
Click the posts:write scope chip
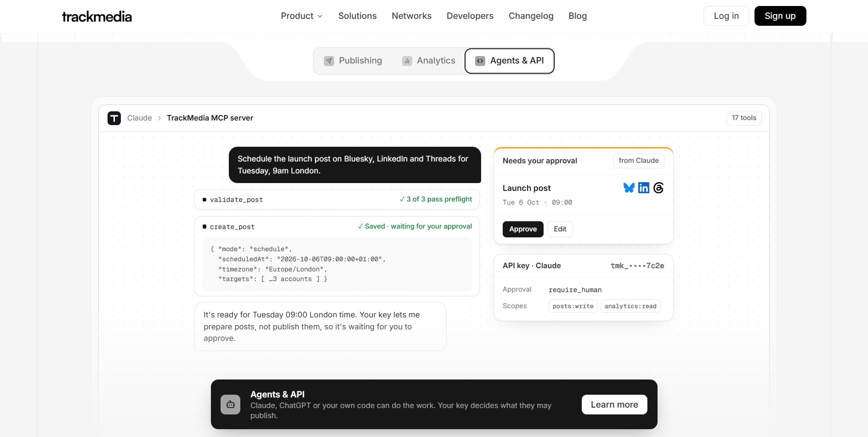573,306
